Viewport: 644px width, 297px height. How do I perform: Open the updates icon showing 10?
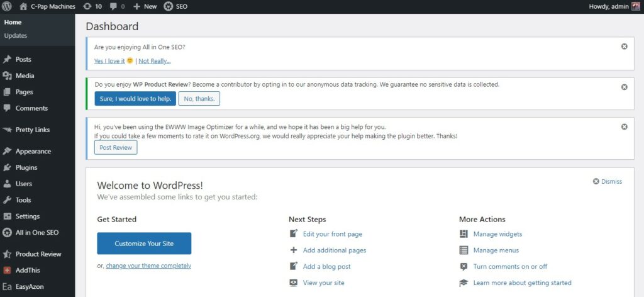pyautogui.click(x=92, y=6)
